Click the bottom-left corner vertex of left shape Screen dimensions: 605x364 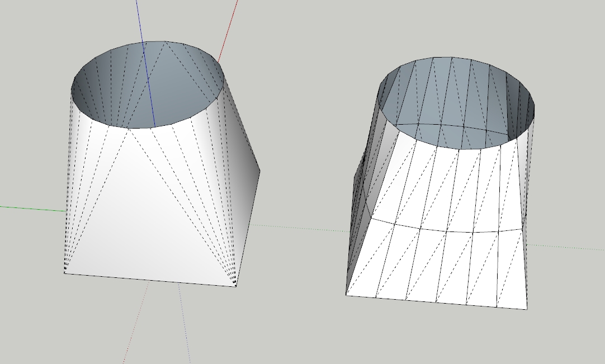[65, 272]
